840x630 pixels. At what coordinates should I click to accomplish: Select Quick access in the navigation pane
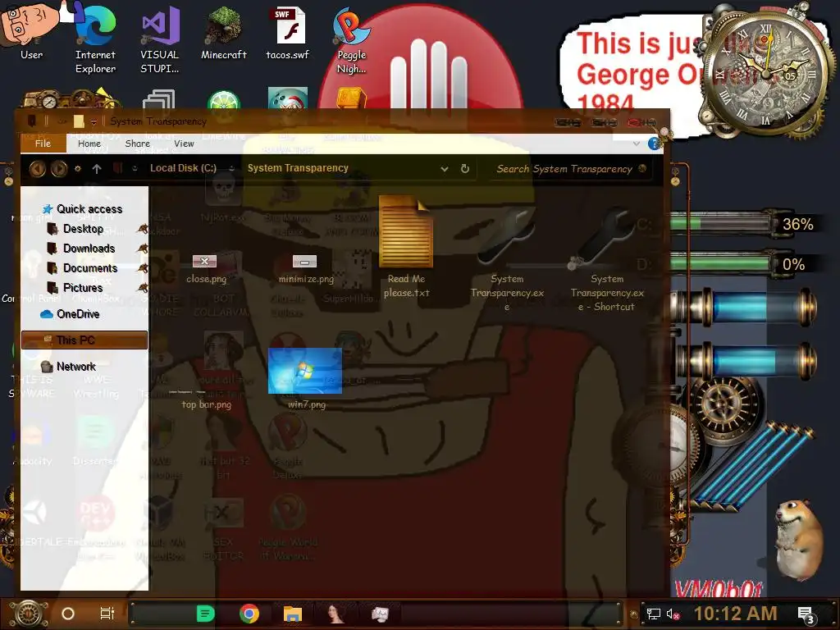coord(89,209)
